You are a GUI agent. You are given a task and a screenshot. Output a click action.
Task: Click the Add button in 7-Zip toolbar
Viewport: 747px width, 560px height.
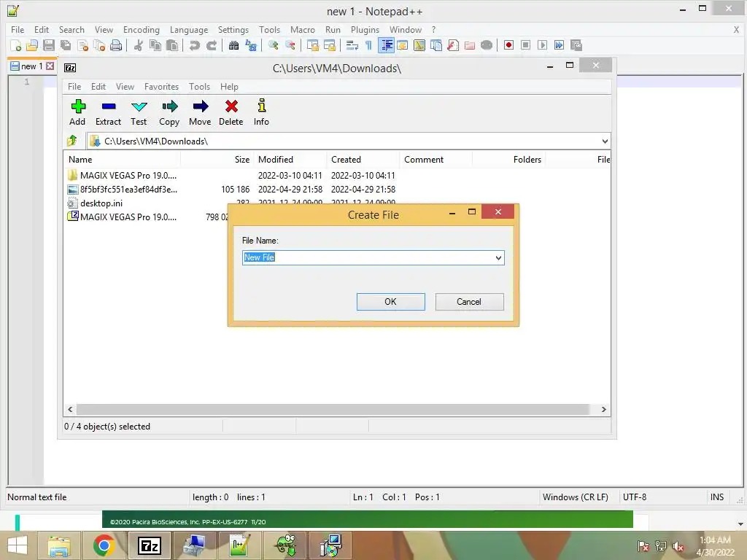[x=77, y=112]
